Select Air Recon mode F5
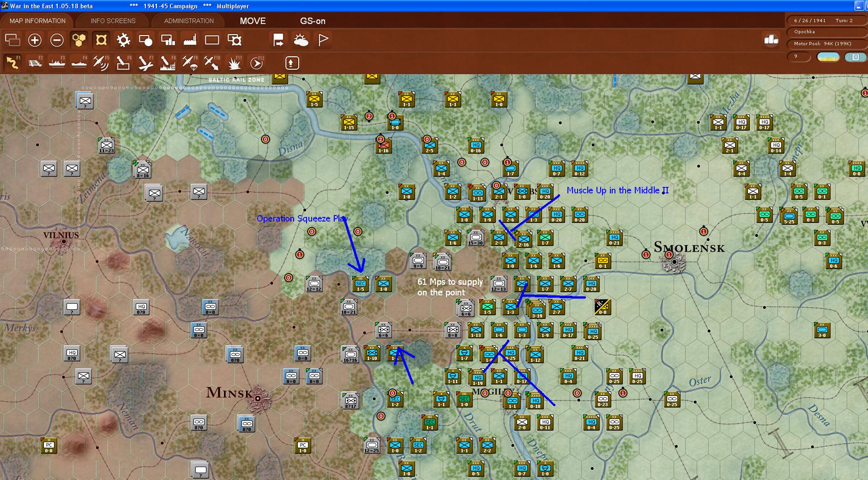Viewport: 868px width, 480px height. (101, 62)
